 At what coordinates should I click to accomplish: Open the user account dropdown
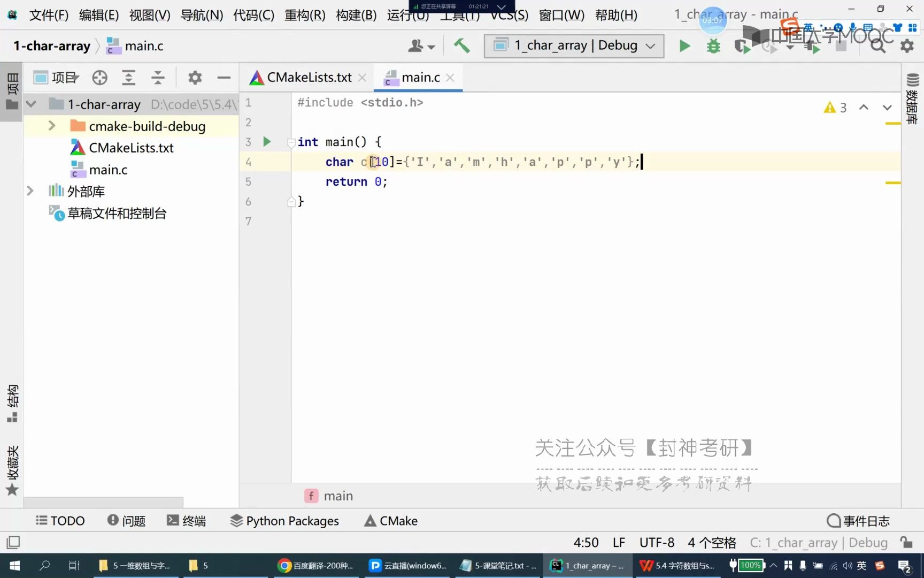pos(421,46)
